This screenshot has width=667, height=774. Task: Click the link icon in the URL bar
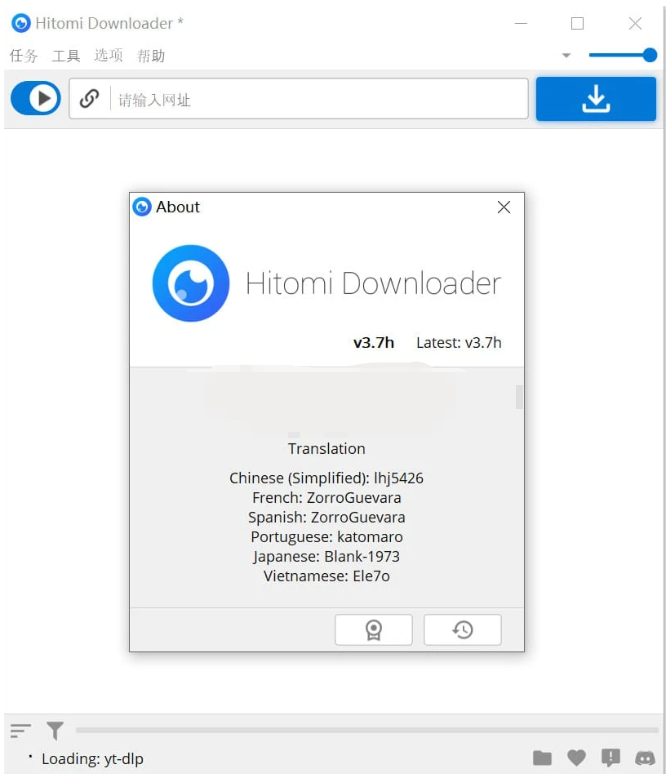tap(89, 99)
